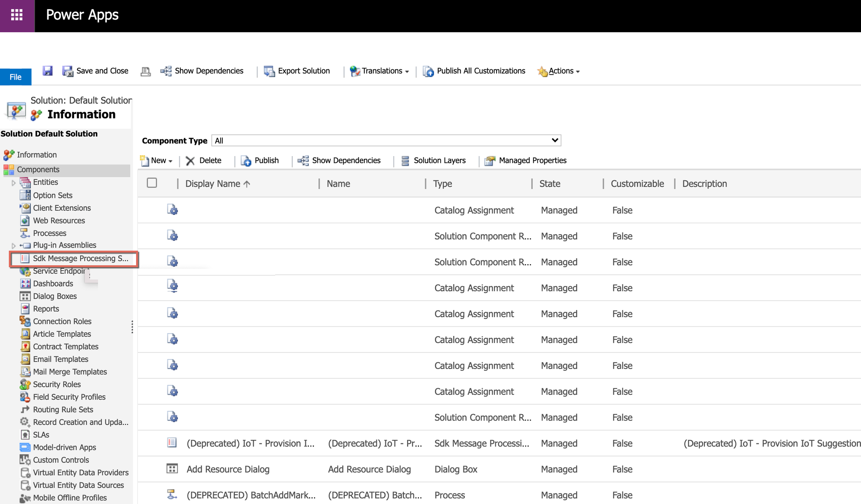Open the New dropdown in grid toolbar
Screen dimensions: 861x504
point(156,161)
